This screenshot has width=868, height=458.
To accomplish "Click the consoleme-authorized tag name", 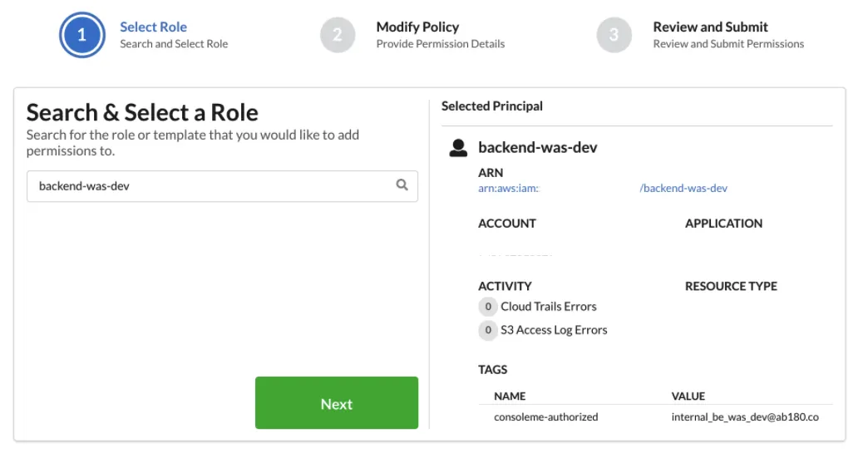I will [545, 417].
